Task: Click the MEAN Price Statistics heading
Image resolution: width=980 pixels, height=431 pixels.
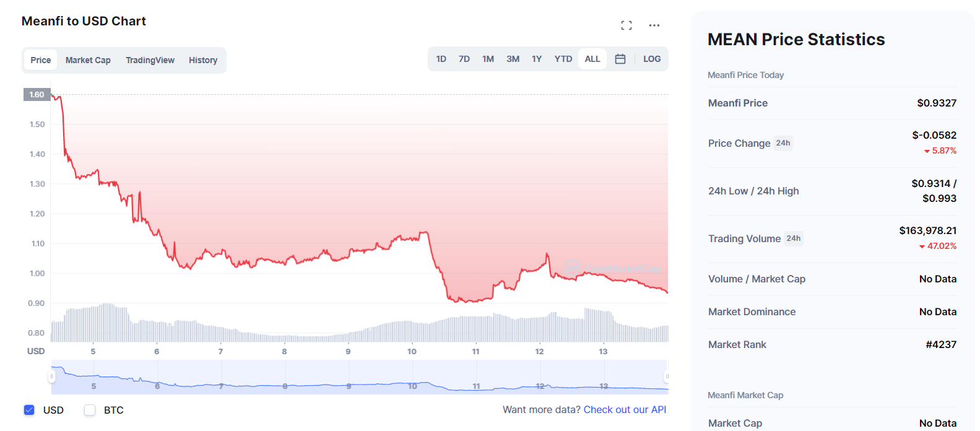Action: tap(796, 40)
